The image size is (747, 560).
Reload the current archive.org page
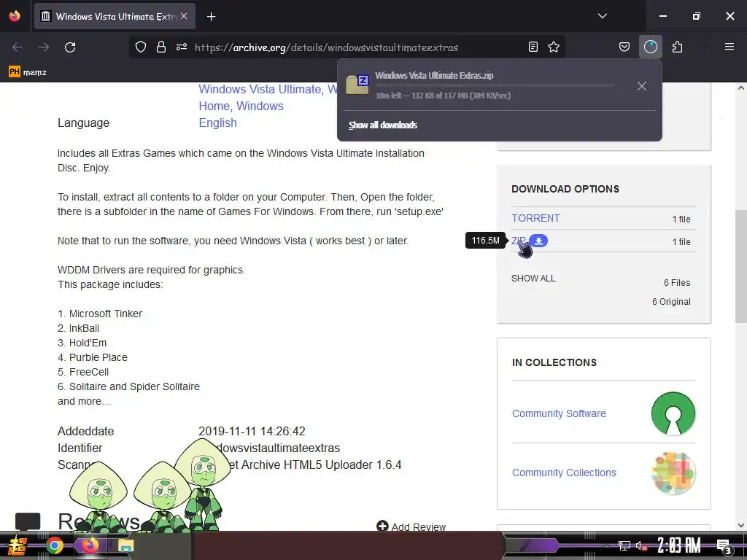(x=70, y=47)
